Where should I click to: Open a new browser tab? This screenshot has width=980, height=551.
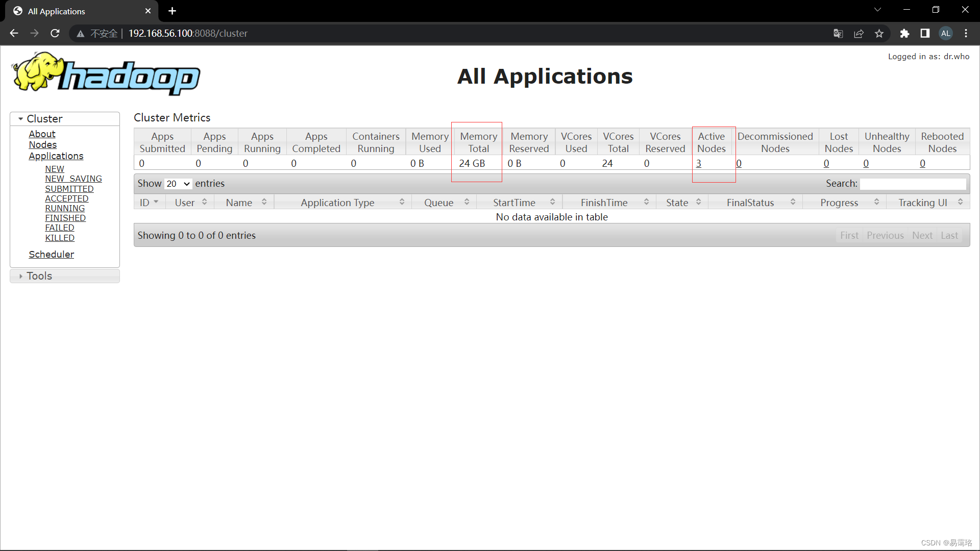pos(172,11)
